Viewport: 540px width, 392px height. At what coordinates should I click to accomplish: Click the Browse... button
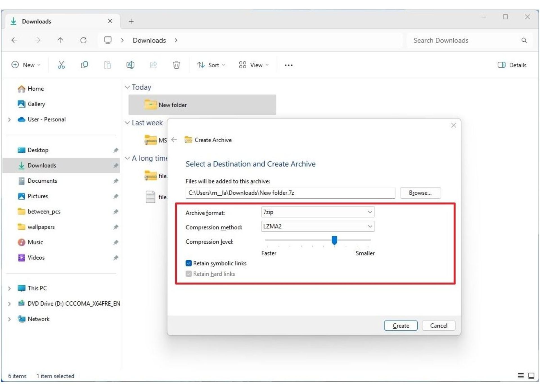tap(420, 193)
